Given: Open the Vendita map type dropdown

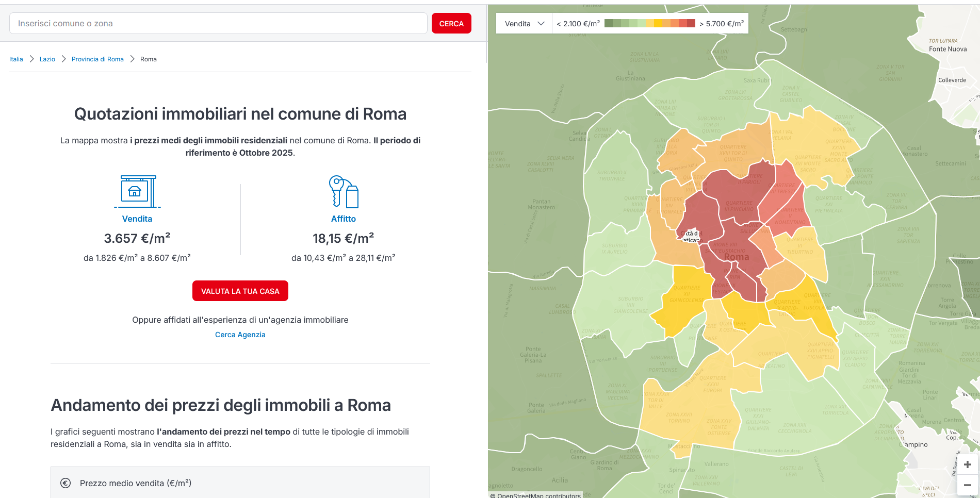Looking at the screenshot, I should [524, 24].
